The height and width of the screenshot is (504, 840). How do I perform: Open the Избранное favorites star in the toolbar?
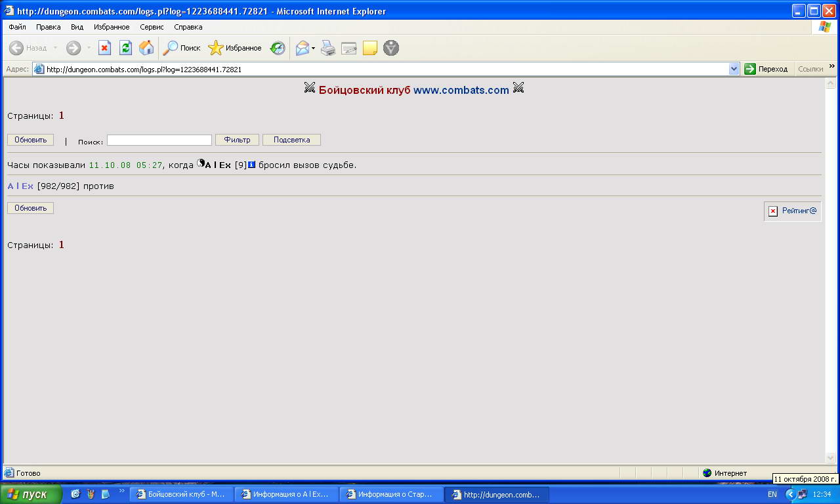tap(235, 48)
